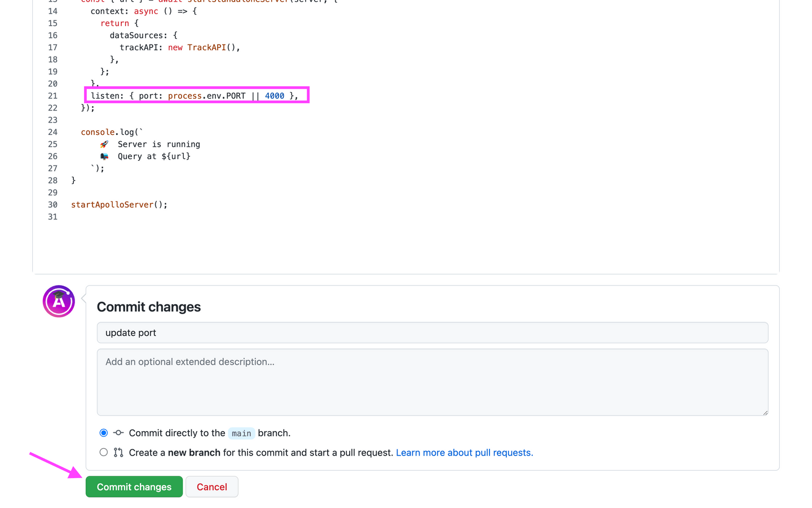Click 'console' on line 24
Screen dimensions: 812x508
98,132
